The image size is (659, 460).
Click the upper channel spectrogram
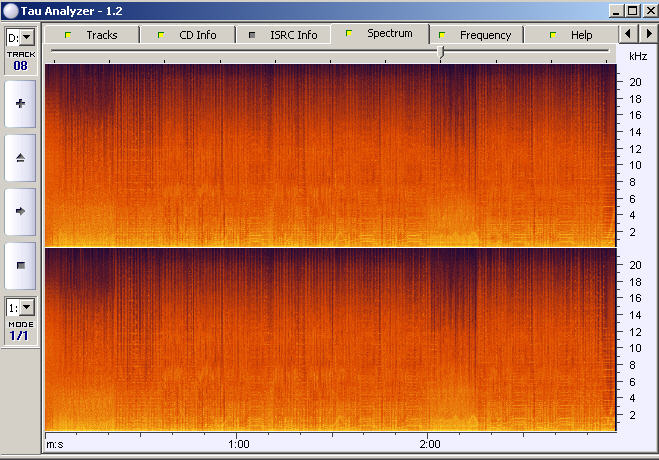click(329, 155)
